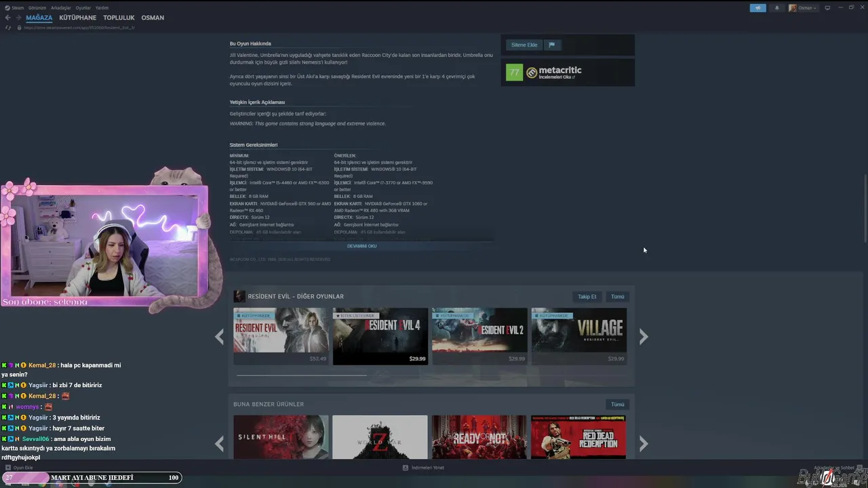
Task: Click the Sistem Gereksinimleri heading
Action: tap(254, 145)
